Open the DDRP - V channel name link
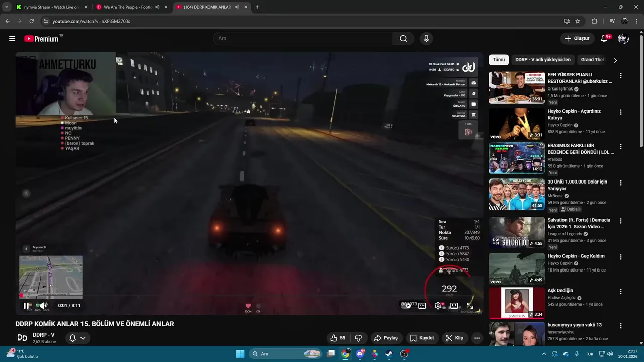The image size is (644, 362). tap(44, 335)
